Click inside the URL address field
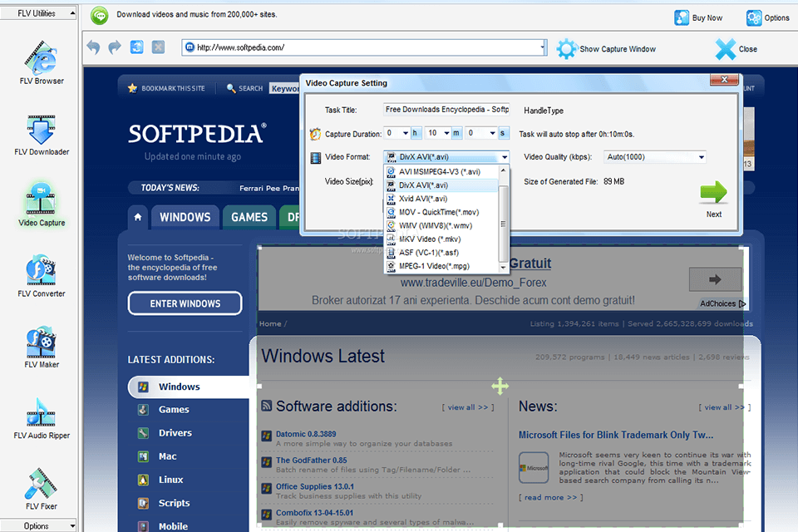798x532 pixels. pyautogui.click(x=349, y=47)
